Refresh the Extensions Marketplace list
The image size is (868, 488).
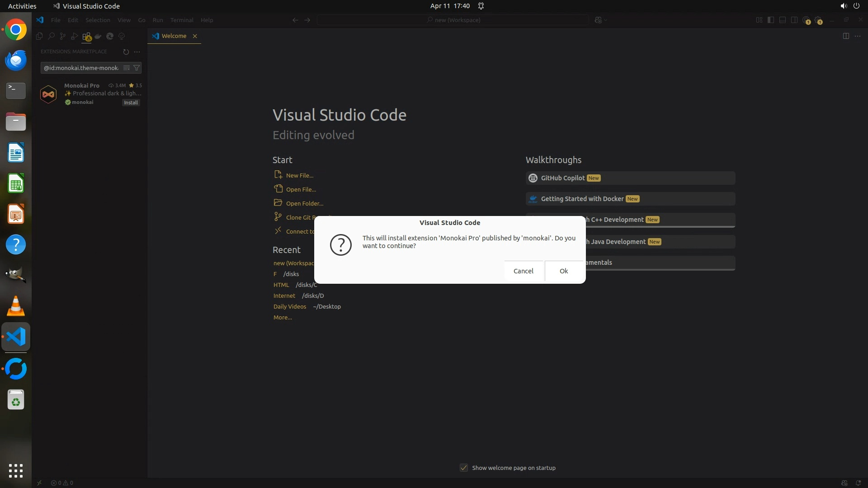click(126, 52)
